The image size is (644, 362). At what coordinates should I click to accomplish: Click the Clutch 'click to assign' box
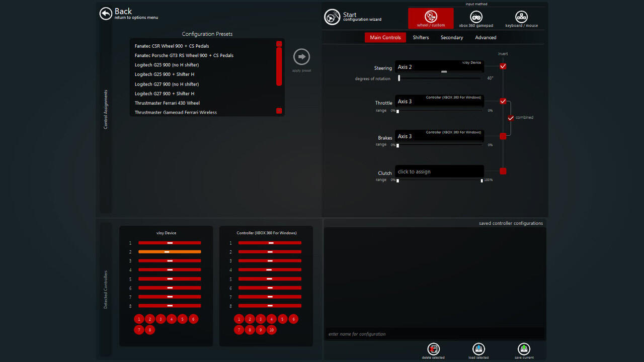[439, 171]
